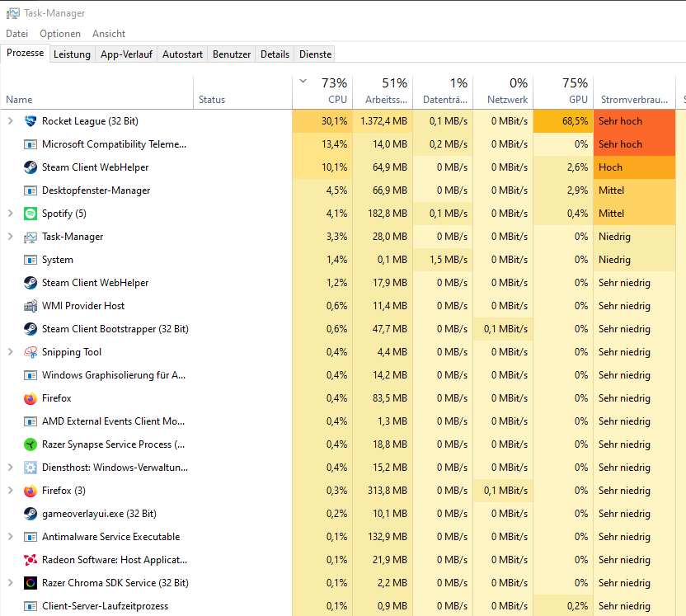The width and height of the screenshot is (686, 616).
Task: Click the AMD External Events Client icon
Action: [x=31, y=421]
